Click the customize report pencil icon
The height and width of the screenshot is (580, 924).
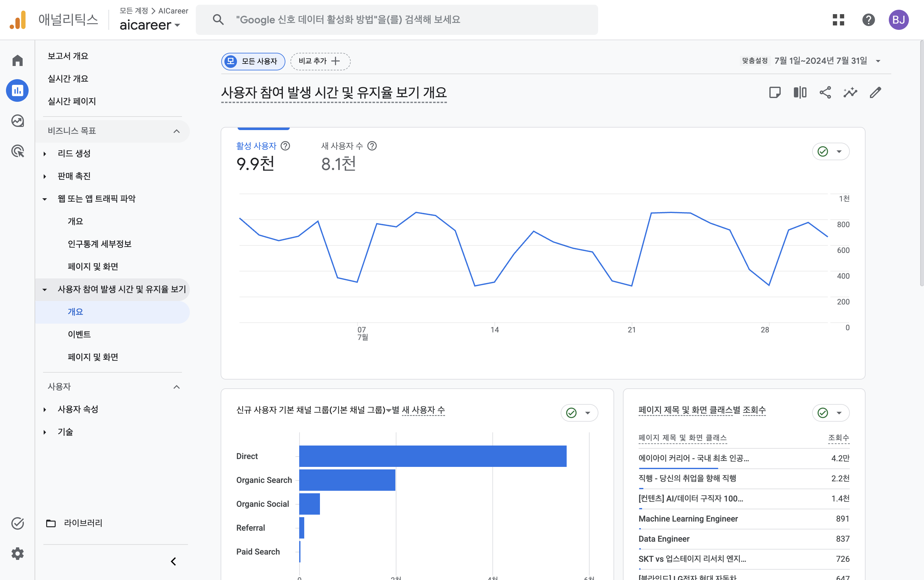[x=875, y=92]
